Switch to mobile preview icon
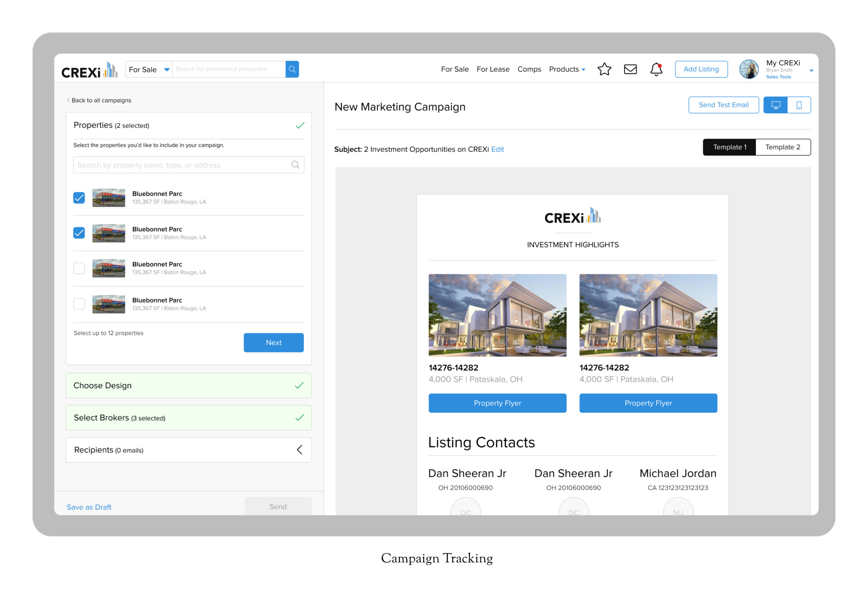 pos(798,105)
